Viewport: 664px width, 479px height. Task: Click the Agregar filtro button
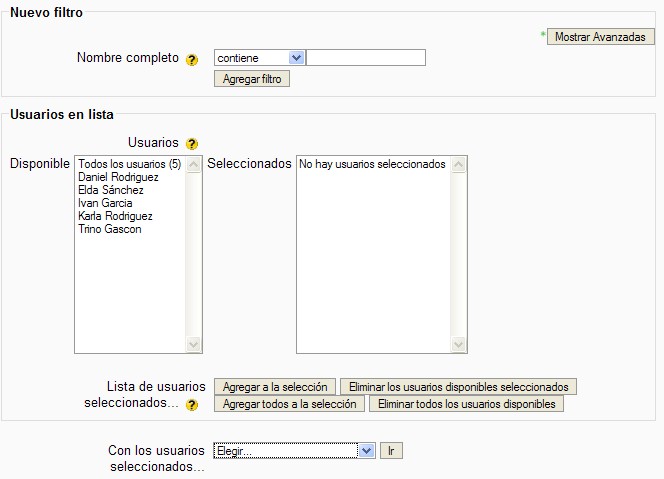pyautogui.click(x=252, y=78)
